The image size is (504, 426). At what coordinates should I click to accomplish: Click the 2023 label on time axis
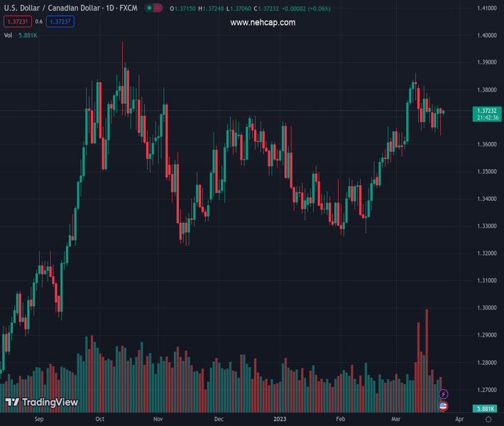280,420
